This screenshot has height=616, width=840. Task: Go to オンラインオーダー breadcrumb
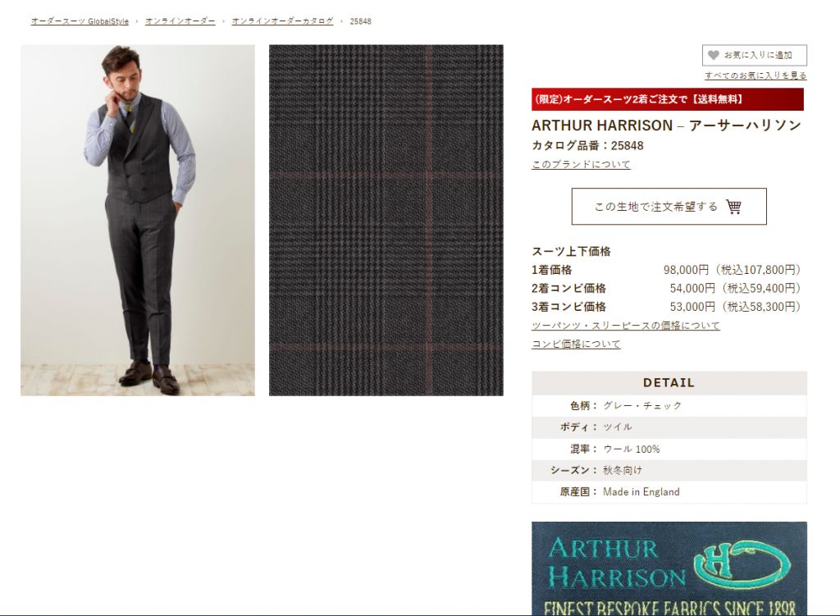[x=180, y=21]
